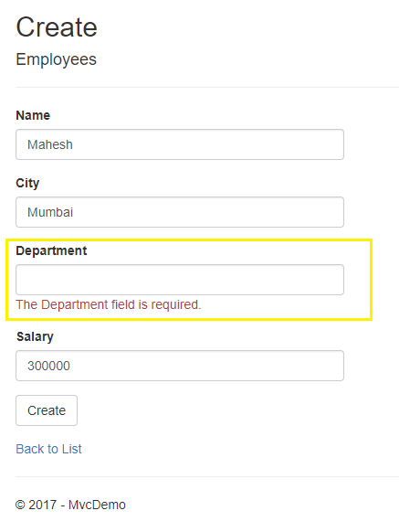Click the Salary field label
399x532 pixels.
35,336
